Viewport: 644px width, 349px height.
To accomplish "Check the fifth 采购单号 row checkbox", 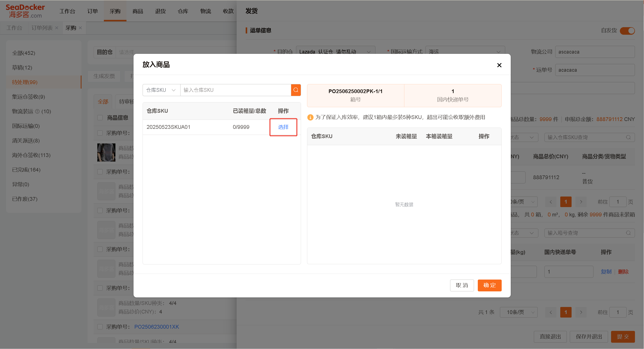I will [x=100, y=288].
